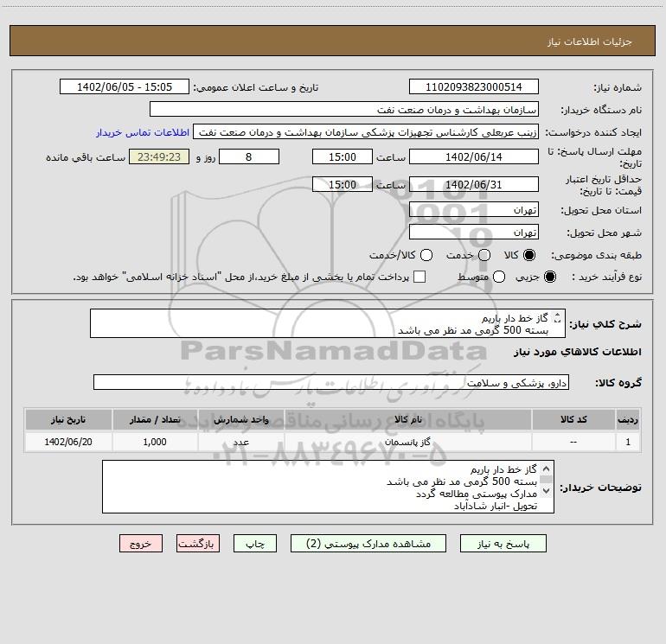666x644 pixels.
Task: Click the price validity date field 1402/06/31
Action: [474, 184]
